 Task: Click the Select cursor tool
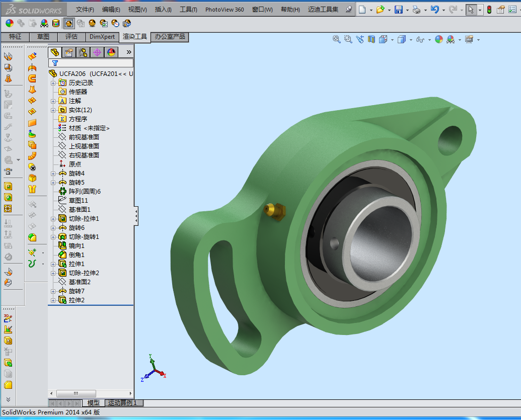471,10
